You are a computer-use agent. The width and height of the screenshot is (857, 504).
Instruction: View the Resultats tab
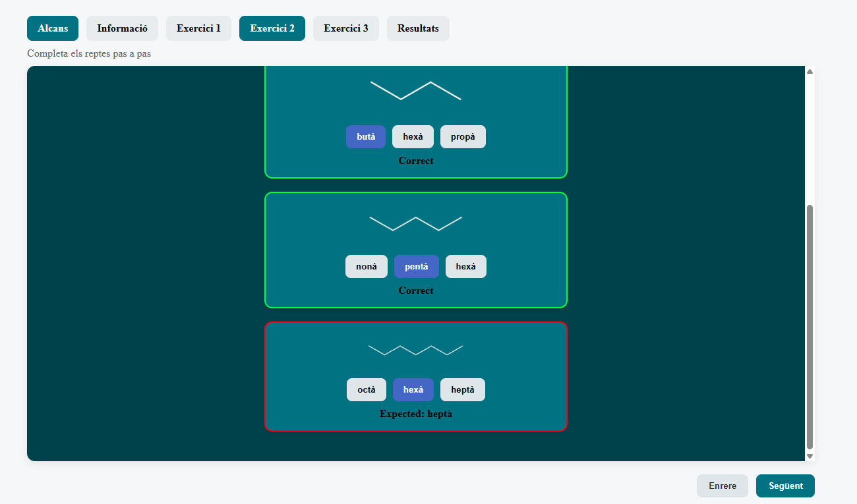418,28
